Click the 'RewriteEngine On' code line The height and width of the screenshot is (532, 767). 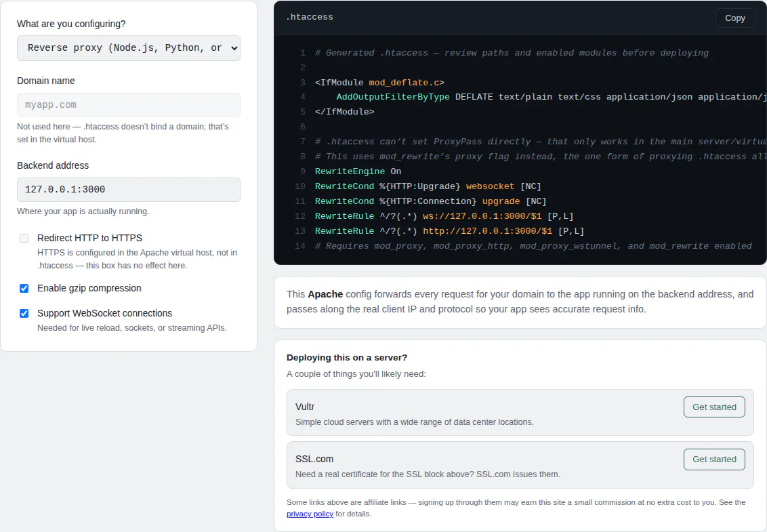tap(358, 171)
